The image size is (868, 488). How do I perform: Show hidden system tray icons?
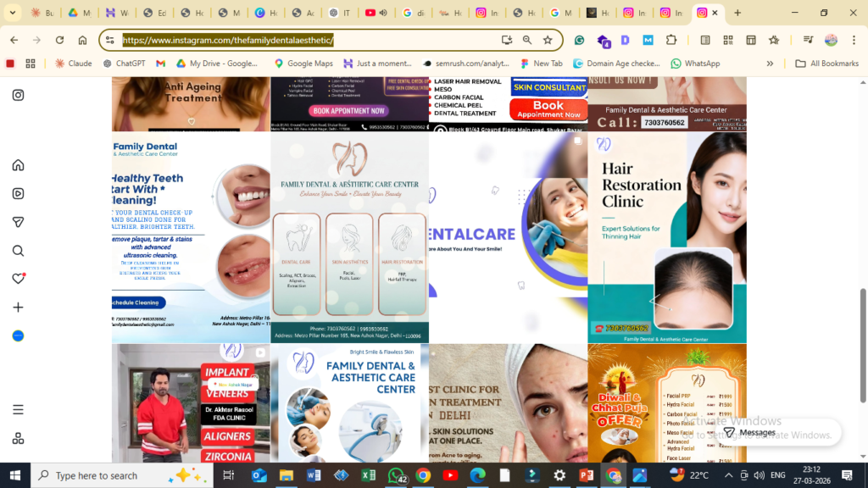pos(728,476)
